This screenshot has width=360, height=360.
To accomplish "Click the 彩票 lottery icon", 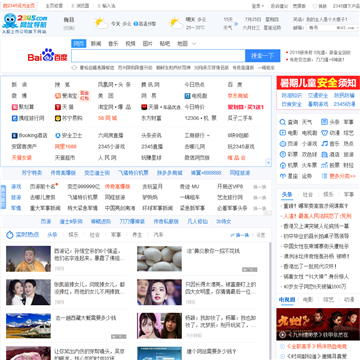I will [283, 154].
